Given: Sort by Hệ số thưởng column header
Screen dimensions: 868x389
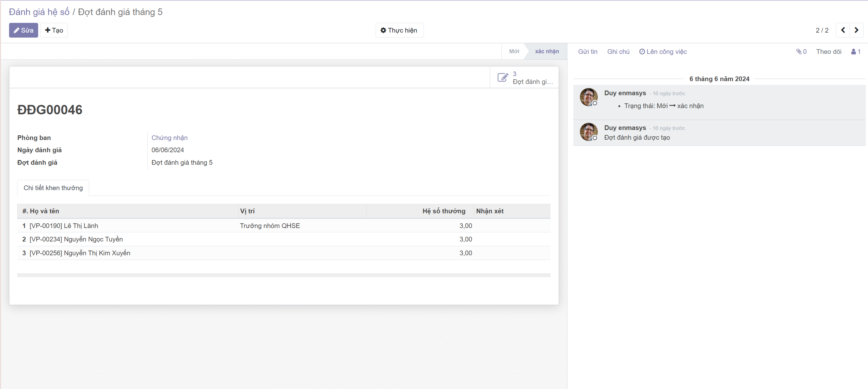Looking at the screenshot, I should [444, 211].
